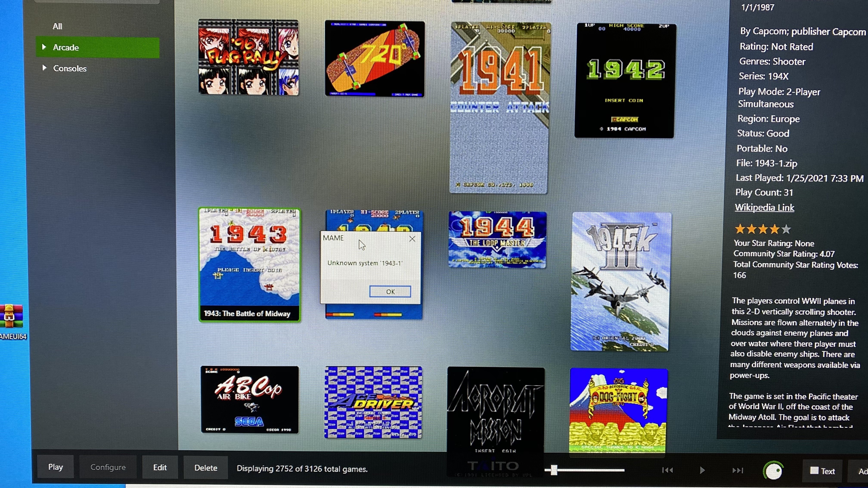Viewport: 868px width, 488px height.
Task: Click the 'Unknown system 1943-1' message
Action: point(365,263)
